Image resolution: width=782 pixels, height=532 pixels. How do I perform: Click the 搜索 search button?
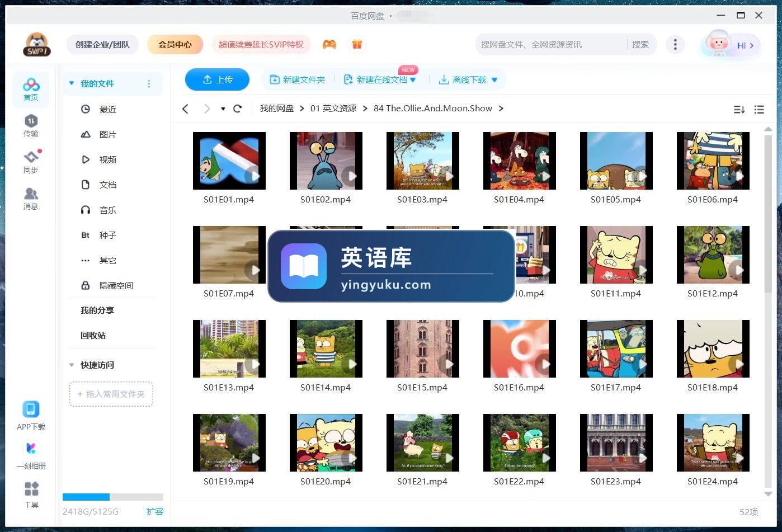click(x=640, y=44)
